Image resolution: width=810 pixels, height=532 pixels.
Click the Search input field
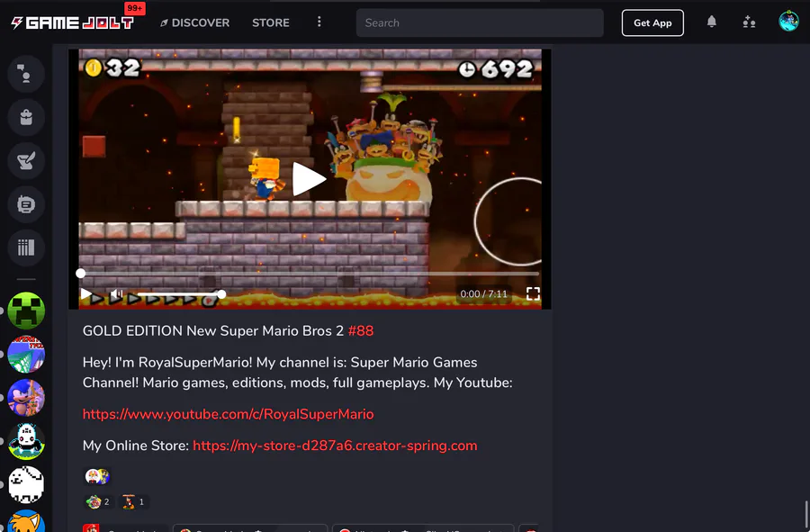pyautogui.click(x=480, y=23)
